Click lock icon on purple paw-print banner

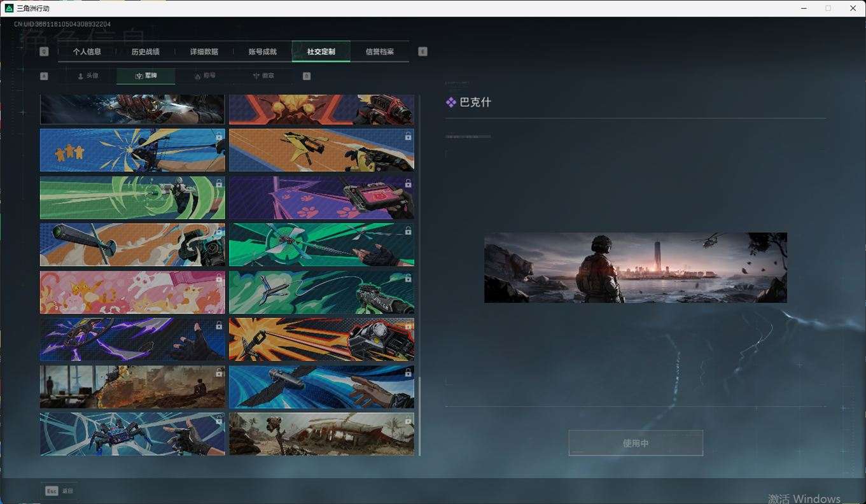point(408,183)
